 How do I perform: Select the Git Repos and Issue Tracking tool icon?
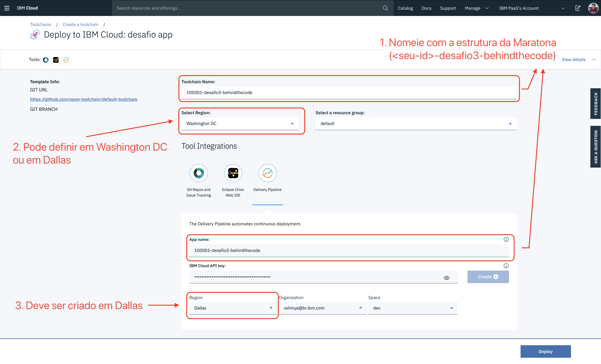(x=199, y=173)
